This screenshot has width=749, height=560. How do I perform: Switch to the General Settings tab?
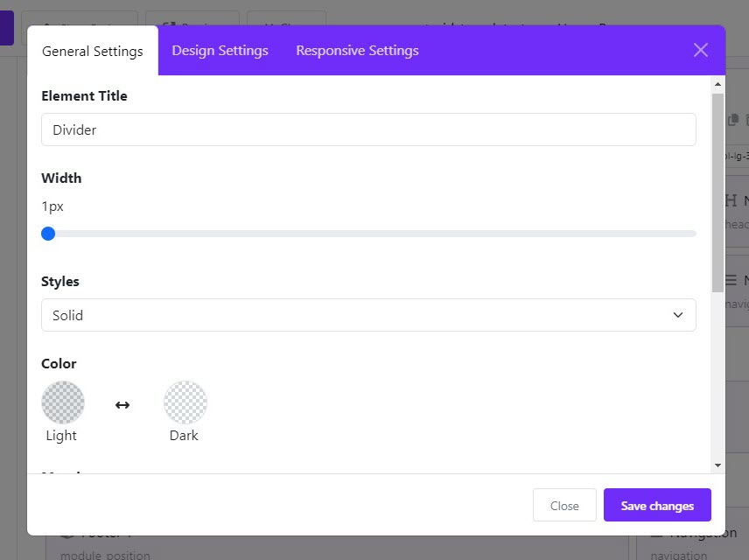tap(93, 51)
